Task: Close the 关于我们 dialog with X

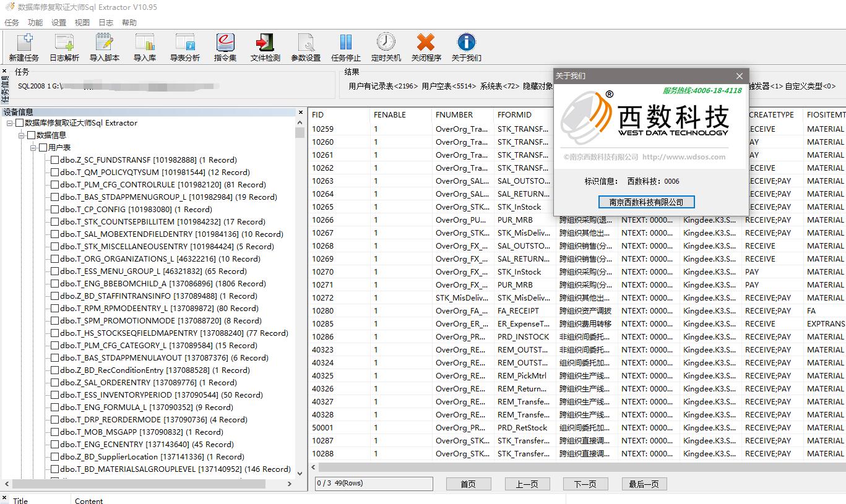Action: click(x=740, y=76)
